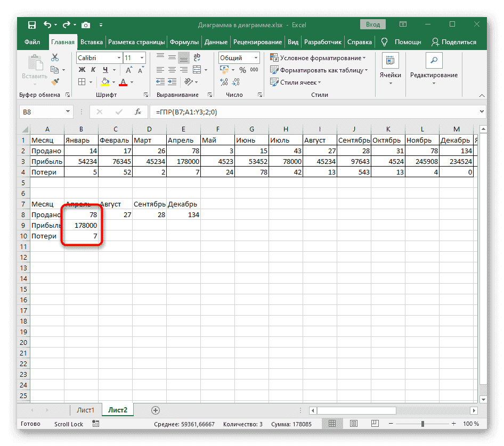
Task: Toggle bold Ж formatting
Action: click(x=82, y=70)
